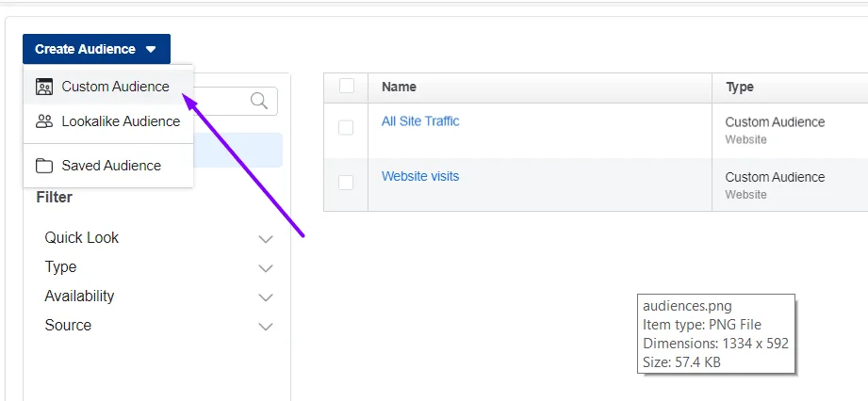Click the Saved Audience folder icon
868x401 pixels.
(43, 166)
